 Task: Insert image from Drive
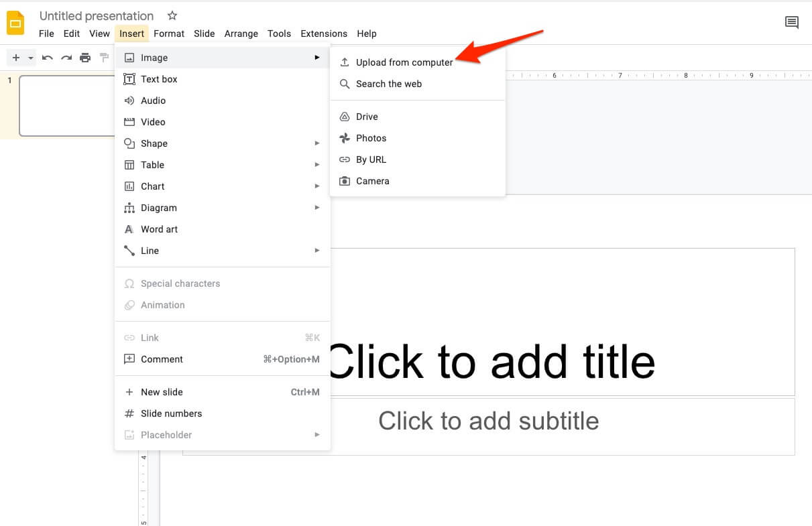367,117
